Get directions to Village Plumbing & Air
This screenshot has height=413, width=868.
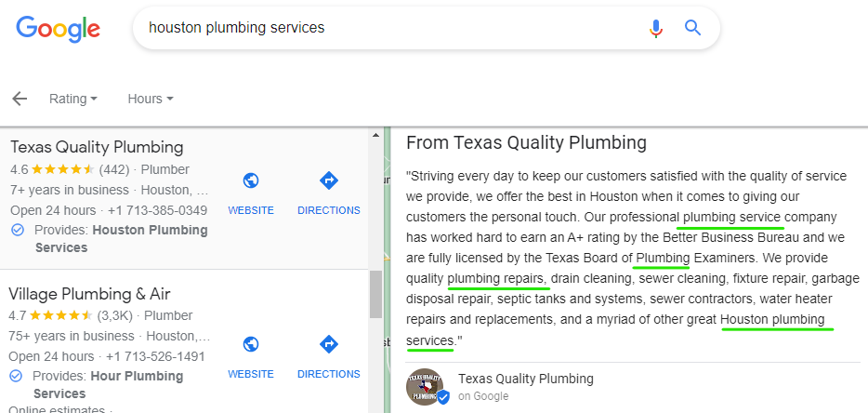(x=329, y=344)
